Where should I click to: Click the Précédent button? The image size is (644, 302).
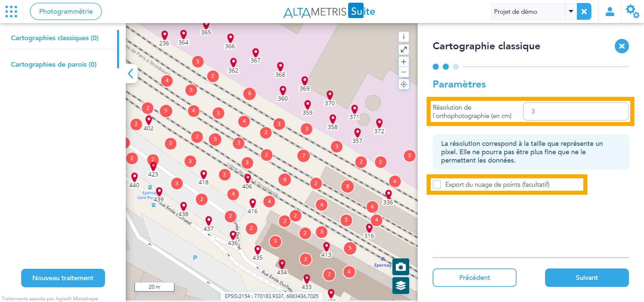(x=474, y=278)
